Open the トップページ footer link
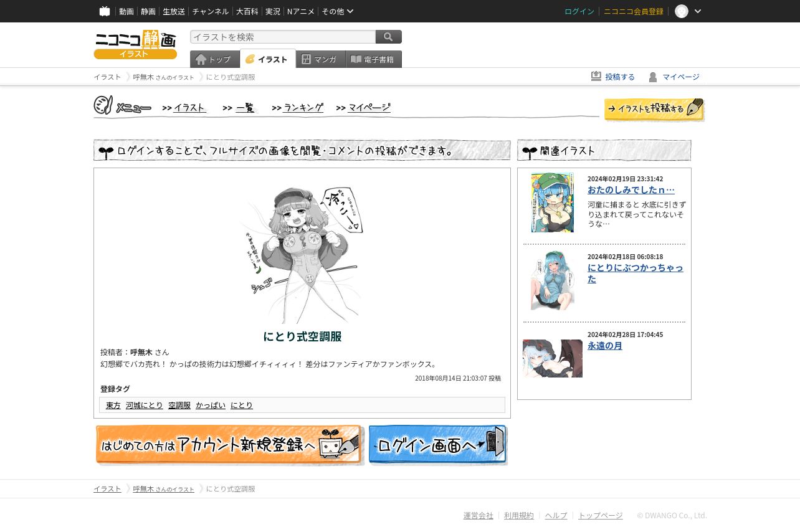The image size is (800, 532). 601,516
